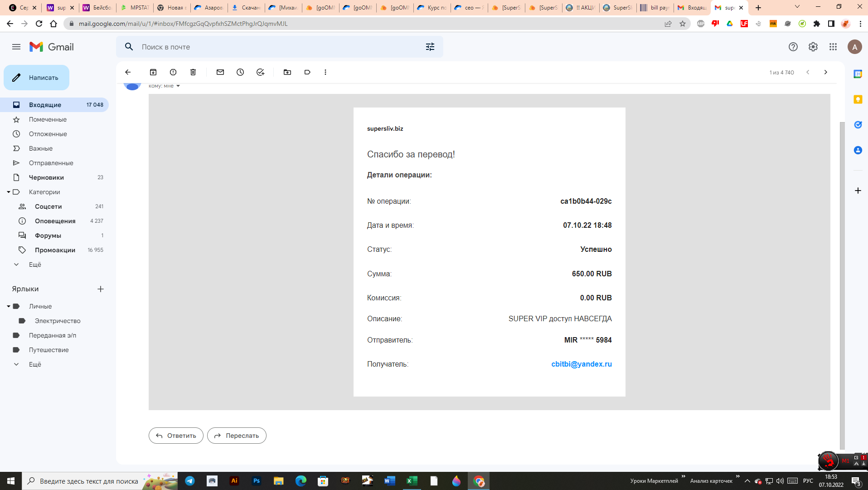Open Промоакции category
Image resolution: width=868 pixels, height=490 pixels.
54,250
